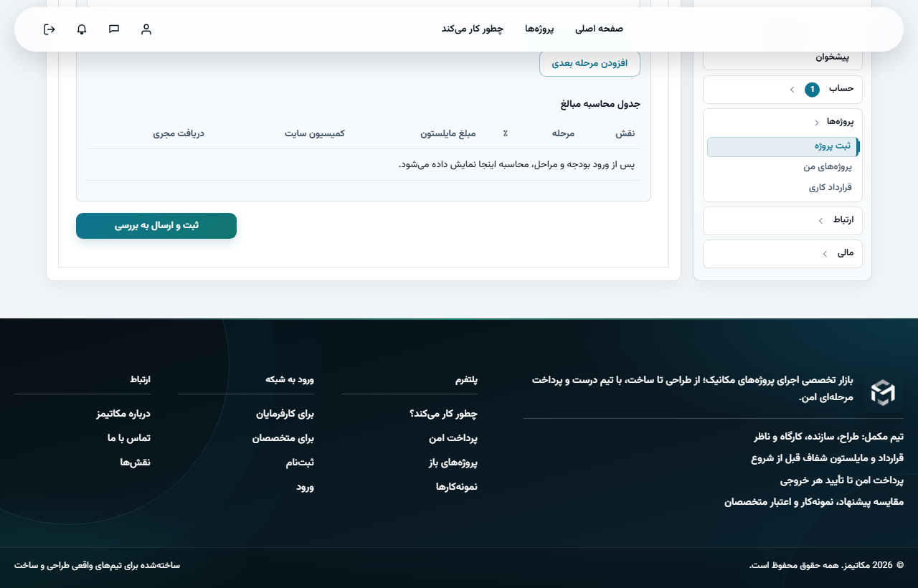Click مبلغ مایلستون column header
Image resolution: width=918 pixels, height=588 pixels.
[449, 133]
